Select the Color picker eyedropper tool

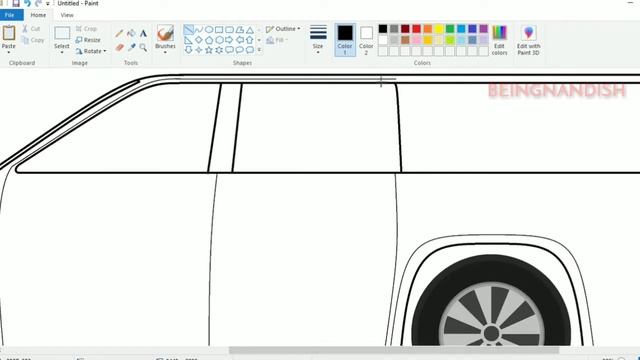(131, 47)
